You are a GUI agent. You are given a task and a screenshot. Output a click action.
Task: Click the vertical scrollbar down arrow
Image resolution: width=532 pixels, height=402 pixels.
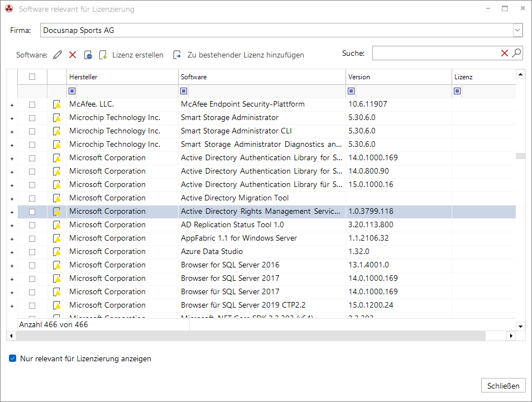point(520,327)
